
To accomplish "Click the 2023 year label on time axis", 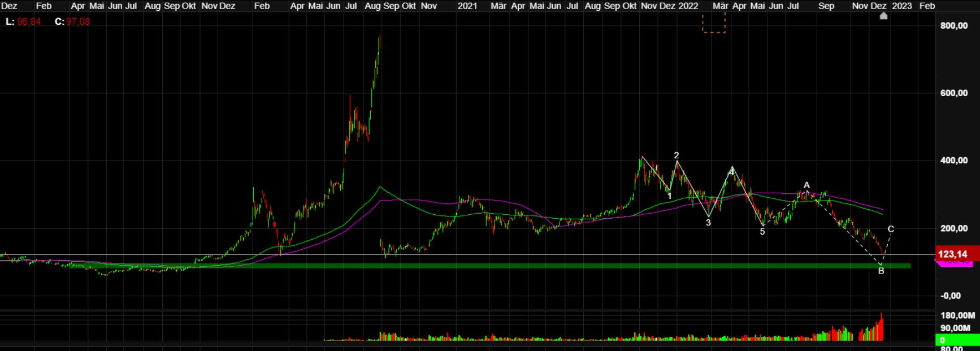I will click(902, 6).
